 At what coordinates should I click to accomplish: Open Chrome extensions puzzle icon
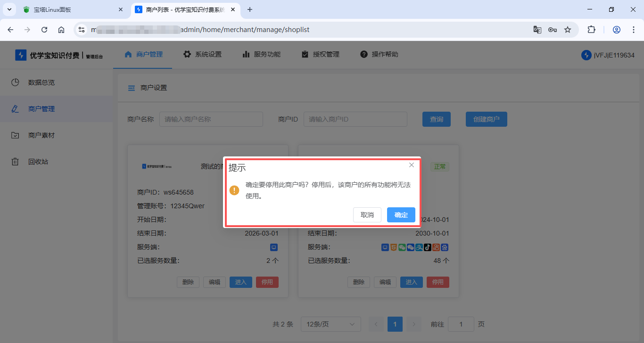tap(591, 30)
